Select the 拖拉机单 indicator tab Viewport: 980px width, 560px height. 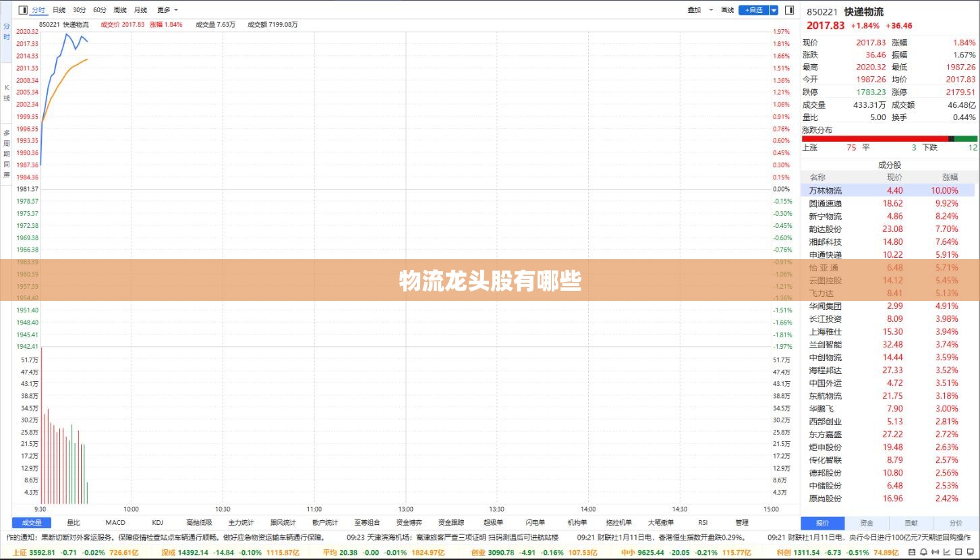tap(618, 522)
